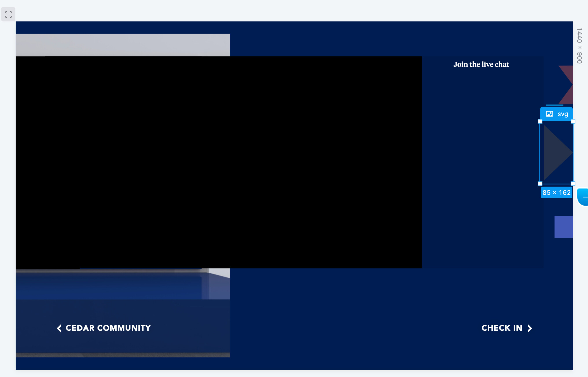Click bottom-left resize handle of selected svg
The height and width of the screenshot is (377, 588).
click(540, 184)
